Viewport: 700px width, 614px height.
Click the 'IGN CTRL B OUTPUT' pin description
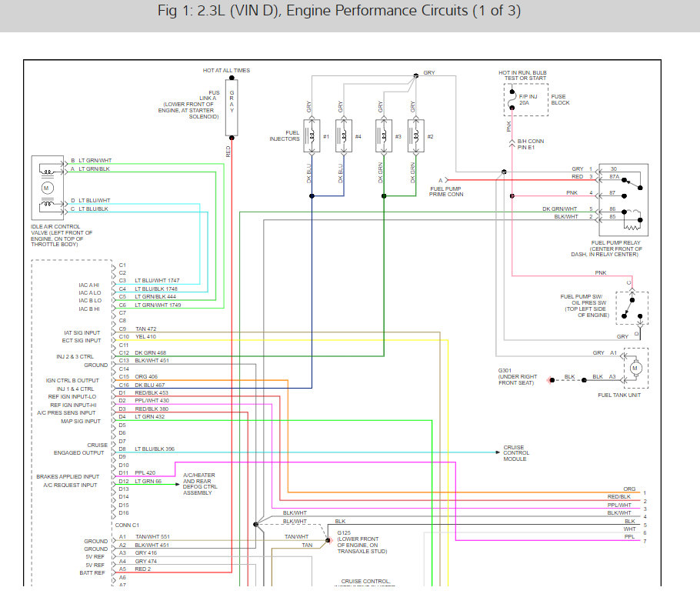[72, 380]
